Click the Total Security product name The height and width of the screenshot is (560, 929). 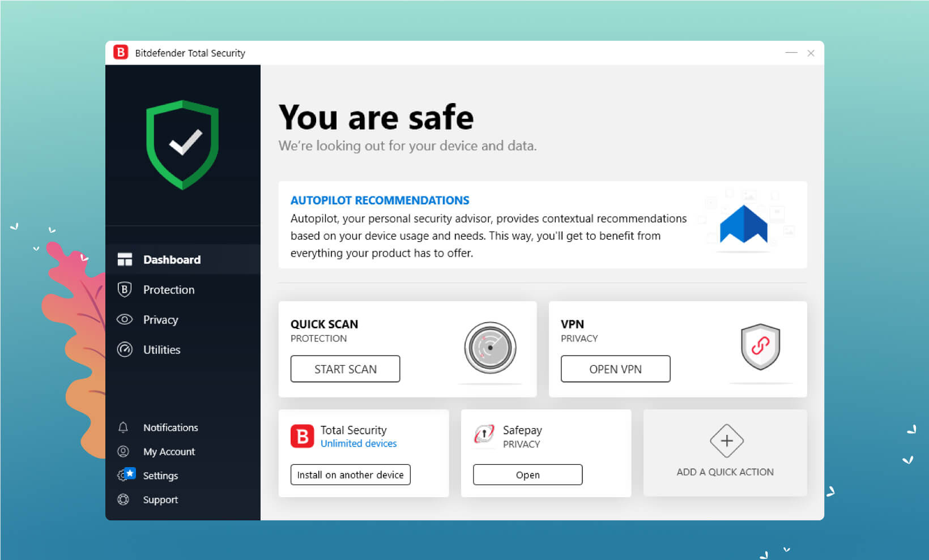coord(353,430)
